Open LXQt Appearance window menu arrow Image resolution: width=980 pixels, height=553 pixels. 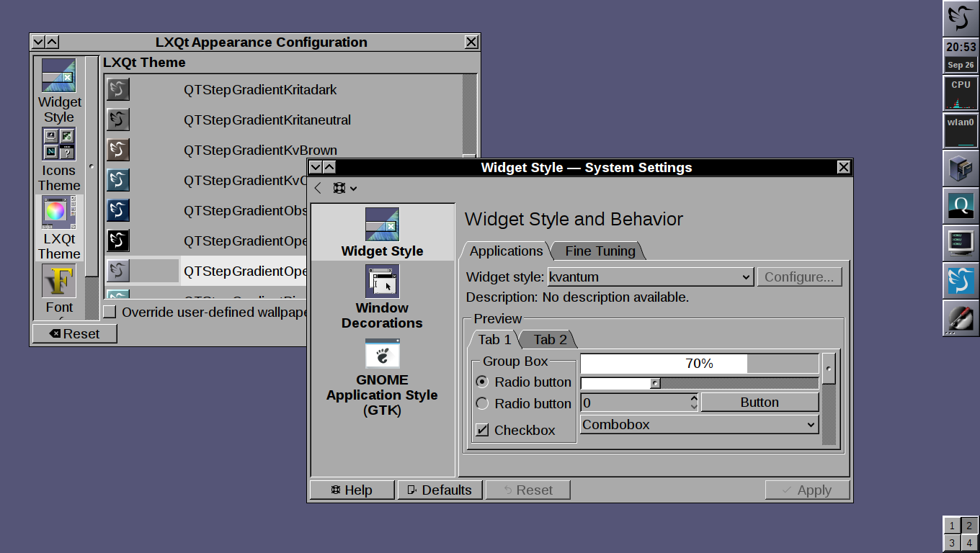(39, 42)
